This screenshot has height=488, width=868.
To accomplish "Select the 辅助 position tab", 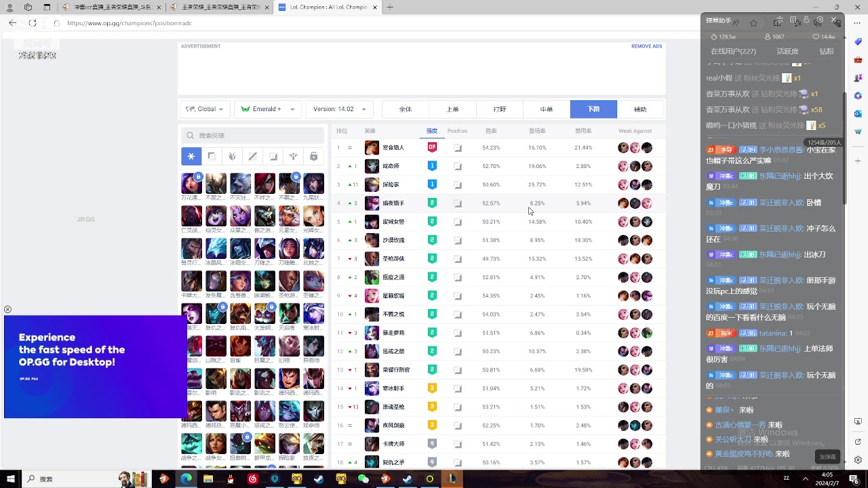I will (640, 109).
